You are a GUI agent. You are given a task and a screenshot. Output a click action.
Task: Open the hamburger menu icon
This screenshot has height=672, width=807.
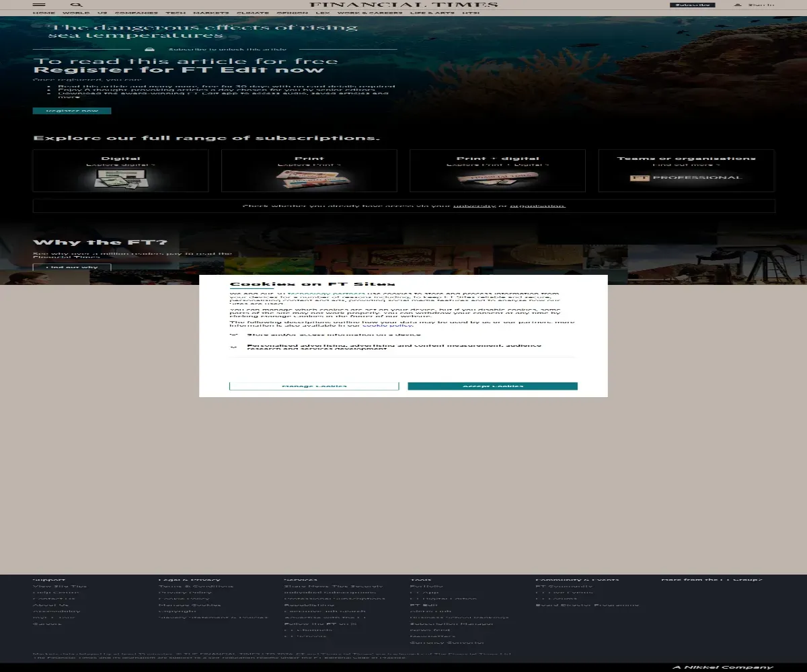[39, 5]
